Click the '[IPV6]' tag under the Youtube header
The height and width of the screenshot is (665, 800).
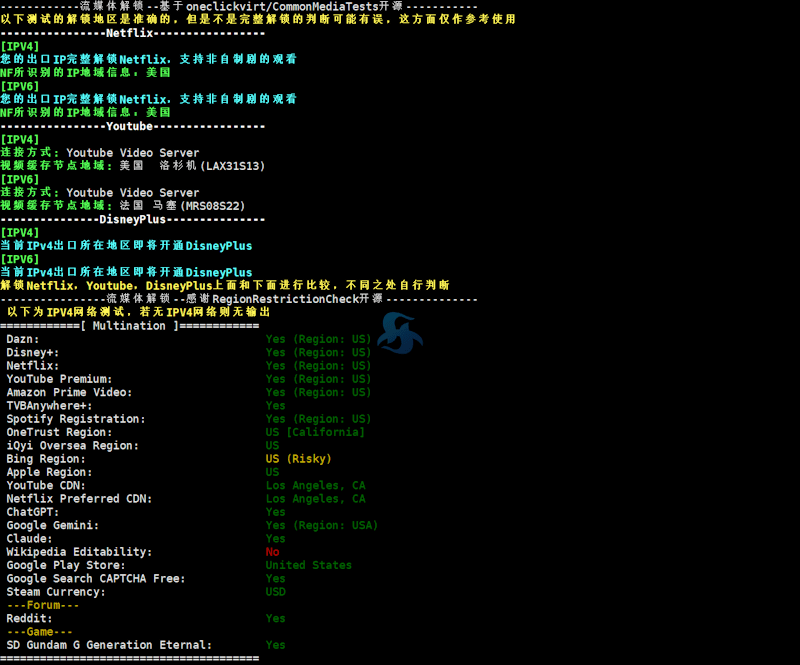(20, 180)
